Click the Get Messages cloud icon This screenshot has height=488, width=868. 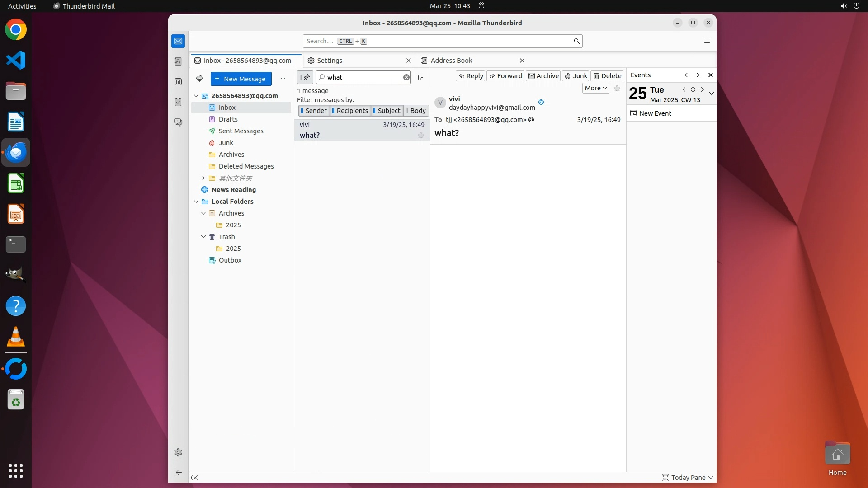click(x=199, y=79)
